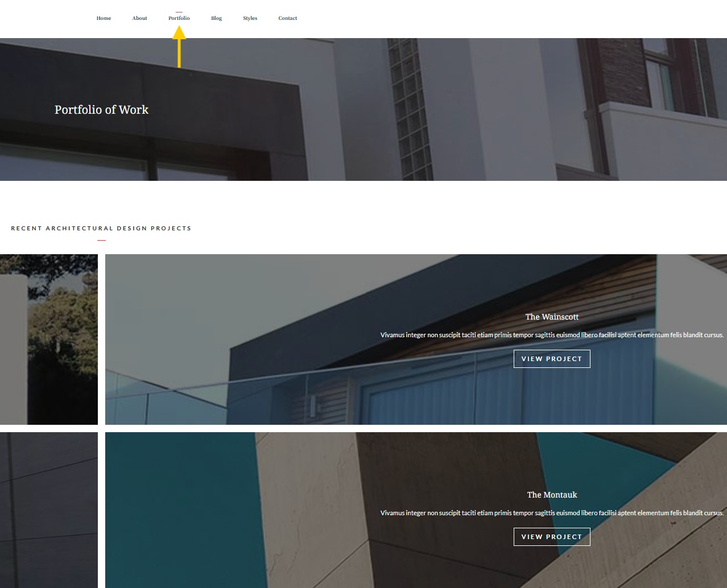This screenshot has width=727, height=588.
Task: Open the Blog menu link
Action: [216, 18]
